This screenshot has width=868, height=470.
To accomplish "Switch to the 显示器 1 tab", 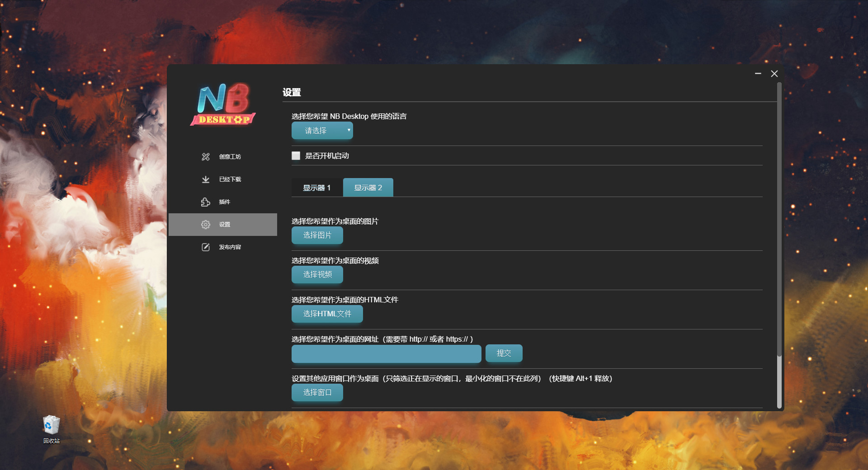I will (x=316, y=188).
